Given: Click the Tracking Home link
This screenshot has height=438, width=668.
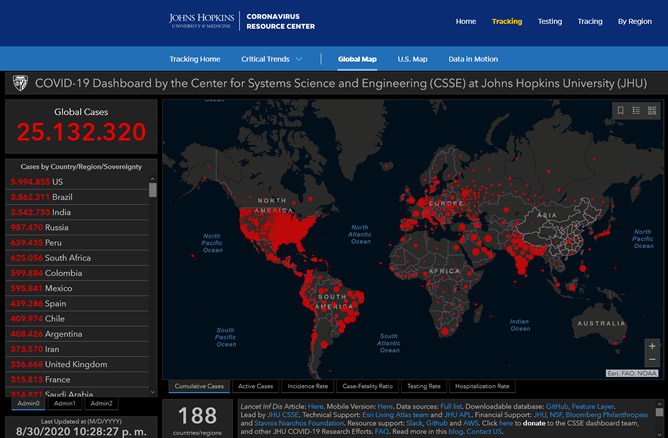Looking at the screenshot, I should tap(194, 59).
